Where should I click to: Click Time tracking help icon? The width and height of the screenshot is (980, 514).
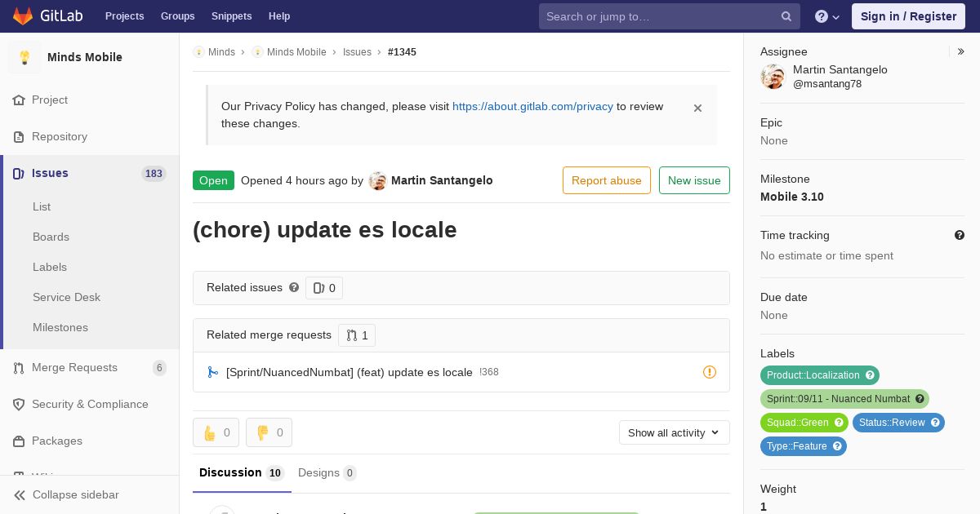[x=960, y=235]
